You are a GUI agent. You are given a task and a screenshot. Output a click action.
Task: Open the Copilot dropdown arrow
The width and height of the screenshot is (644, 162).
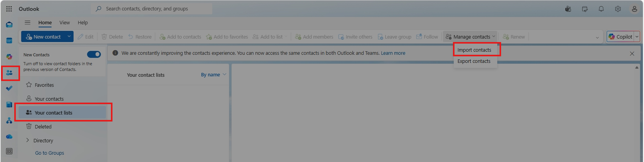click(637, 37)
